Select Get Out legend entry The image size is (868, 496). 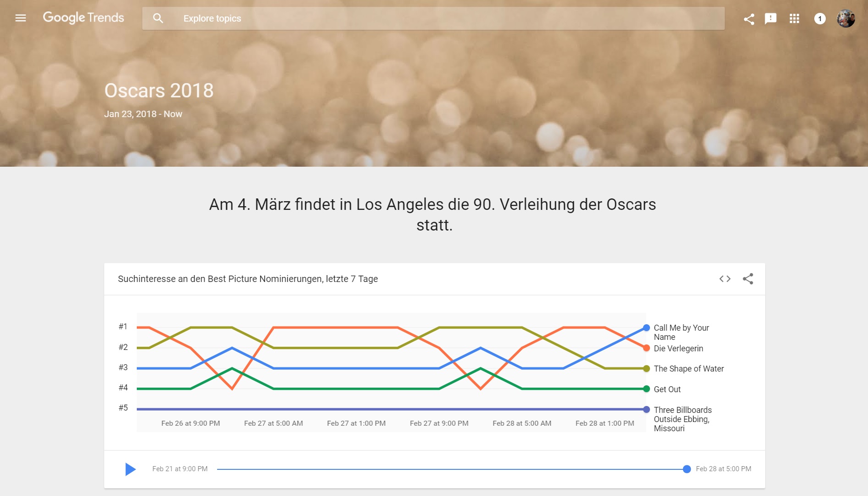(667, 389)
